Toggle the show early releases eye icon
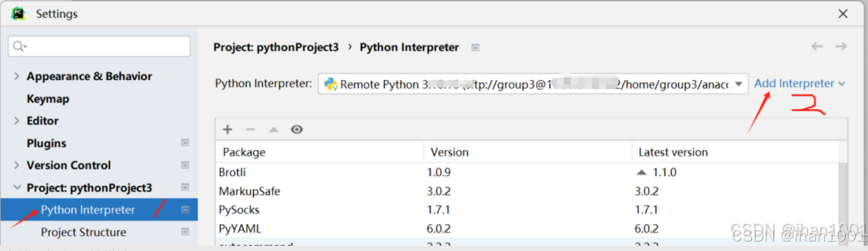Image resolution: width=868 pixels, height=251 pixels. pyautogui.click(x=297, y=130)
